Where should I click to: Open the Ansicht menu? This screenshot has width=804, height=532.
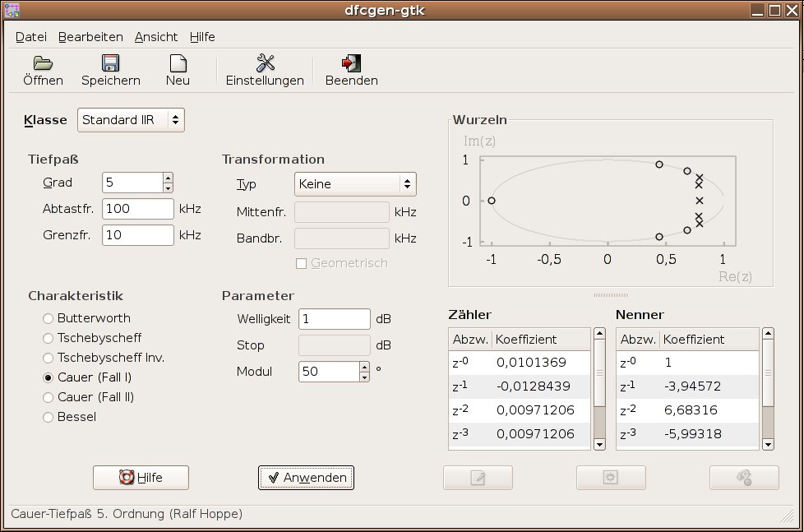tap(156, 37)
